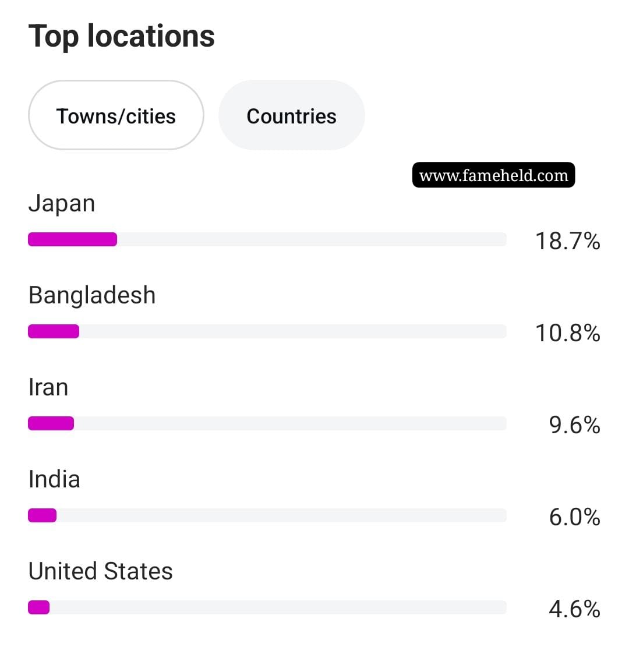Click the 9.6% value for Iran
The height and width of the screenshot is (672, 629).
(575, 425)
